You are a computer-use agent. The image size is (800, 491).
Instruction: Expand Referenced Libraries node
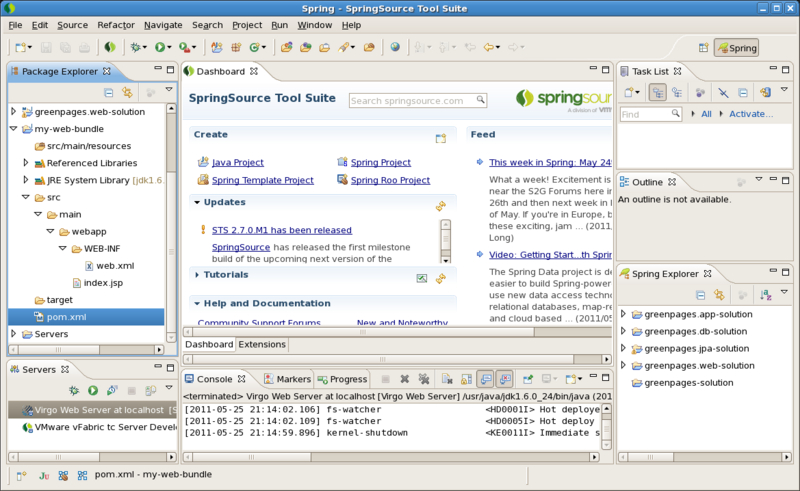[26, 163]
